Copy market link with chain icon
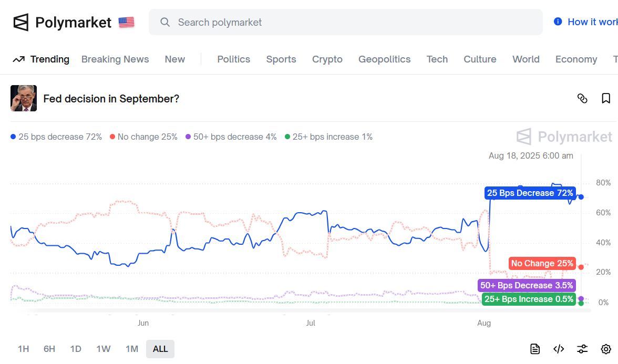The height and width of the screenshot is (364, 618). pyautogui.click(x=582, y=99)
